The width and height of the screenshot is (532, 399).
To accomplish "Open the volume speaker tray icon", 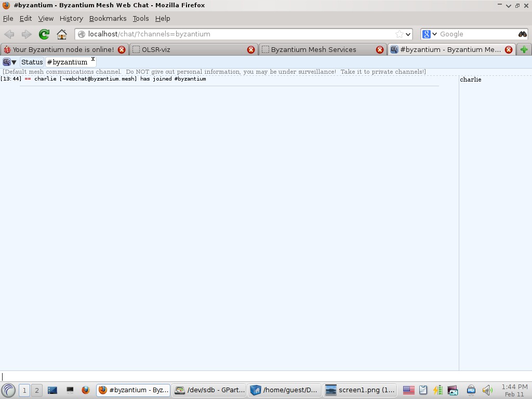I will [x=487, y=390].
